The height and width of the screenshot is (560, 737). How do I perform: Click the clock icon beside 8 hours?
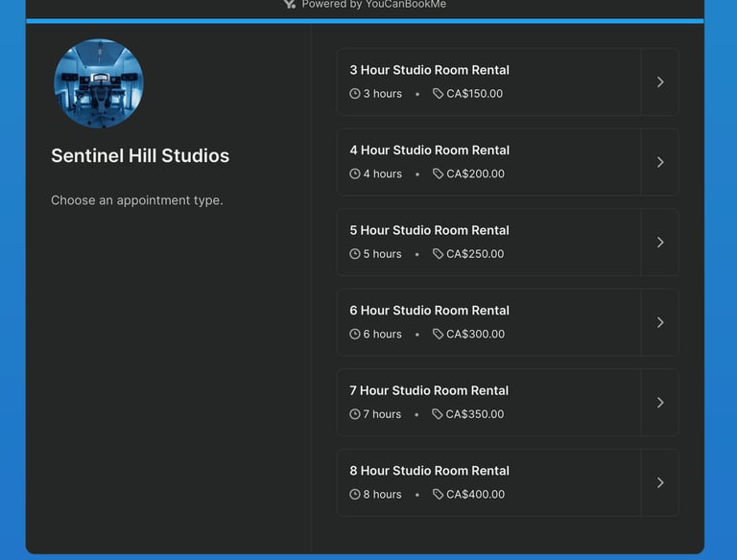[355, 494]
